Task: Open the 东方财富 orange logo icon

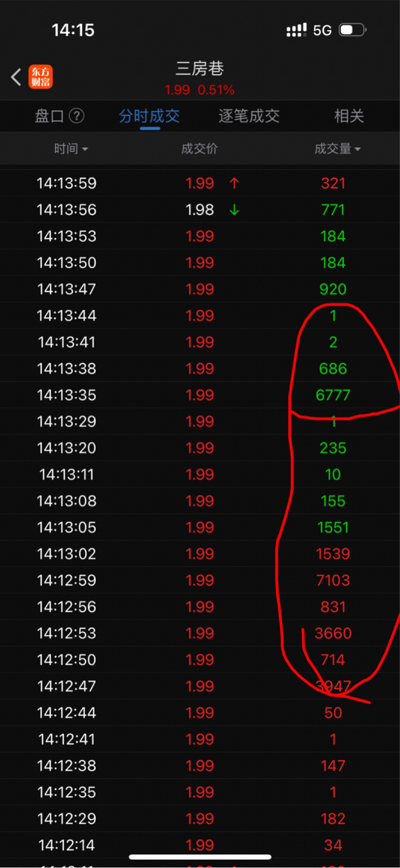Action: [41, 77]
